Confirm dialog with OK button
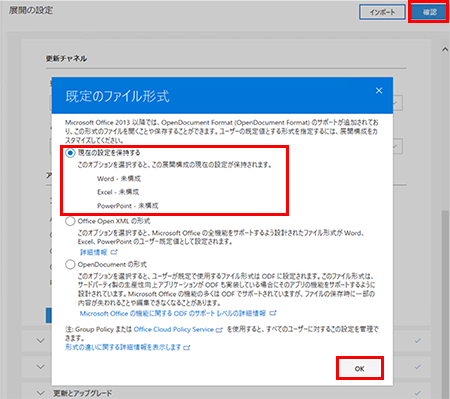This screenshot has height=399, width=450. tap(360, 368)
